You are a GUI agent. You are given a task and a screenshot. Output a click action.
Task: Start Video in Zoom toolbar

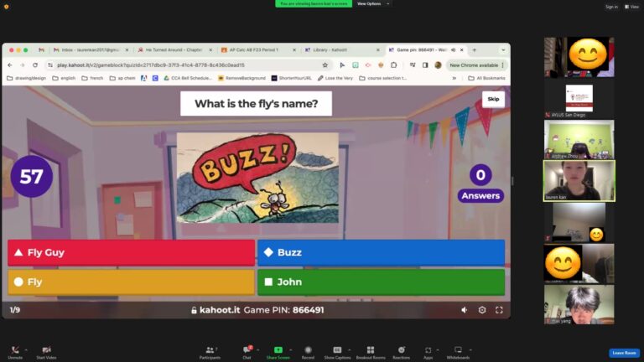click(x=46, y=352)
